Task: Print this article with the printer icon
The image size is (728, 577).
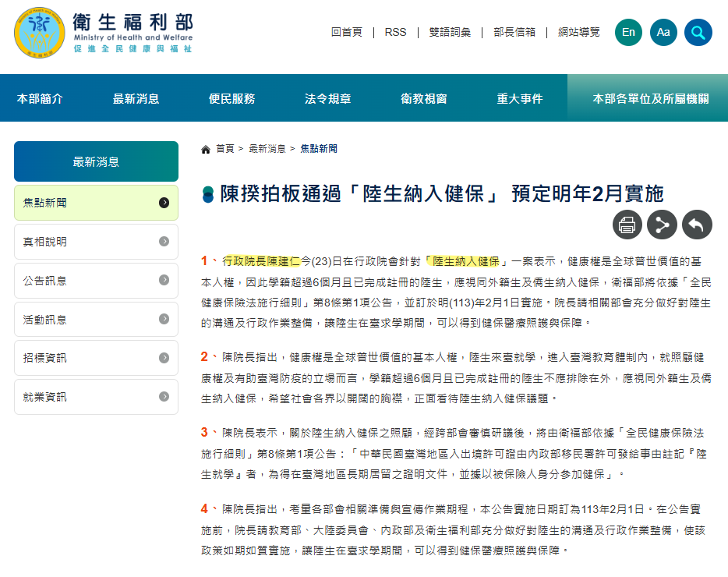Action: click(x=627, y=225)
